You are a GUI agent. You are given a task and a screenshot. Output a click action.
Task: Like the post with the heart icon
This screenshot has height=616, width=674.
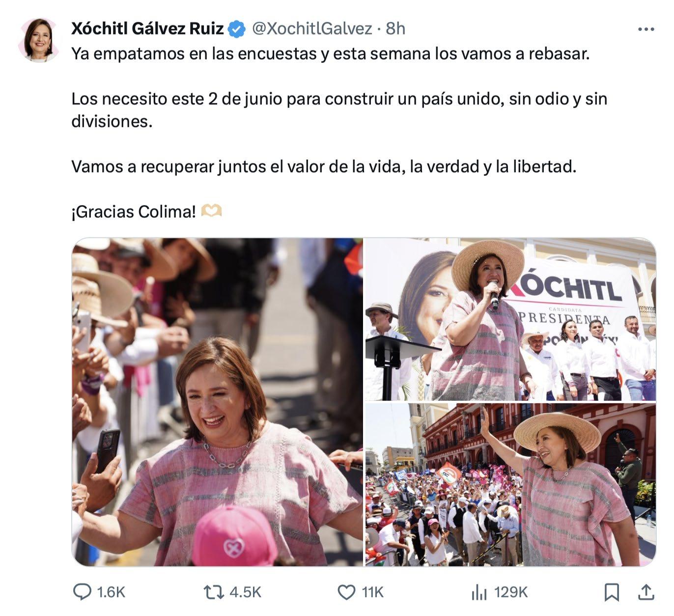coord(347,592)
